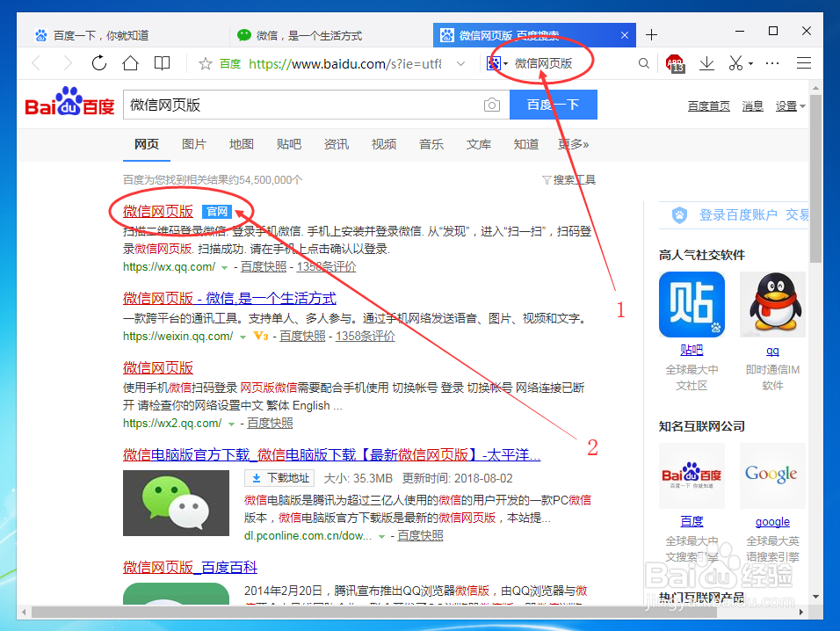Go back with the browser back arrow

[x=36, y=64]
